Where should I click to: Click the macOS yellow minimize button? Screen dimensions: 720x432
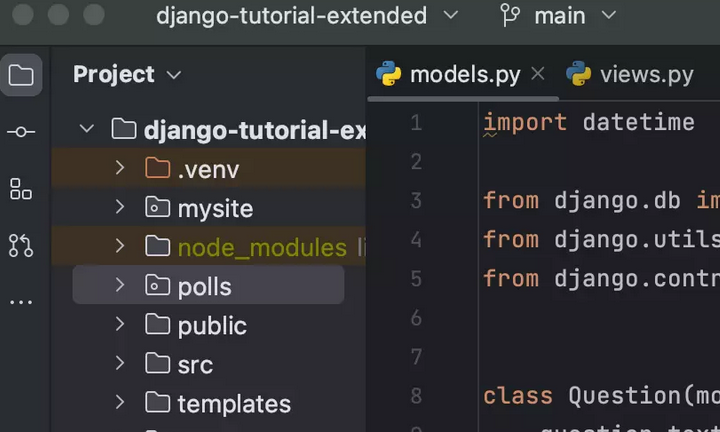pos(58,15)
